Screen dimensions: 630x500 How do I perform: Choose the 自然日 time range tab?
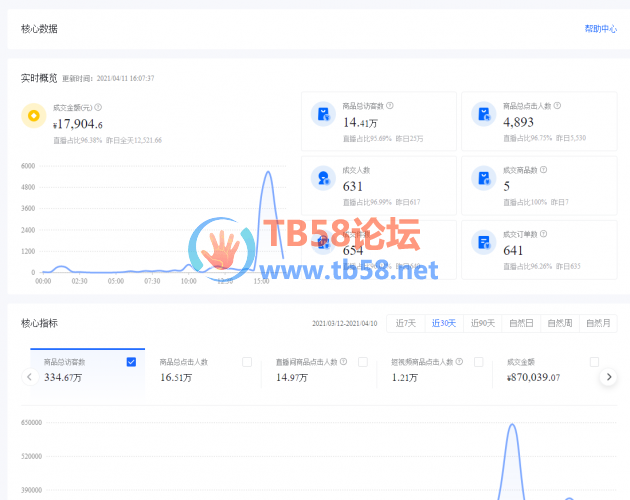coord(521,323)
